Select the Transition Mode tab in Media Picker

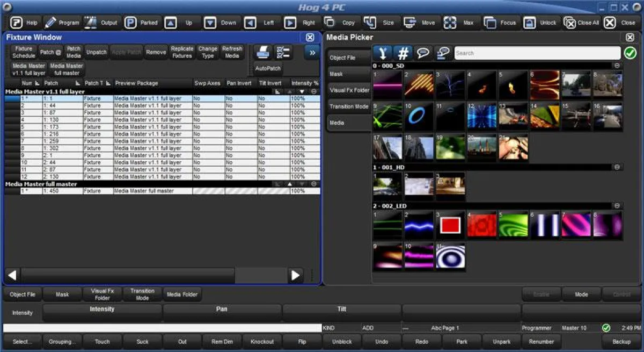(x=349, y=106)
